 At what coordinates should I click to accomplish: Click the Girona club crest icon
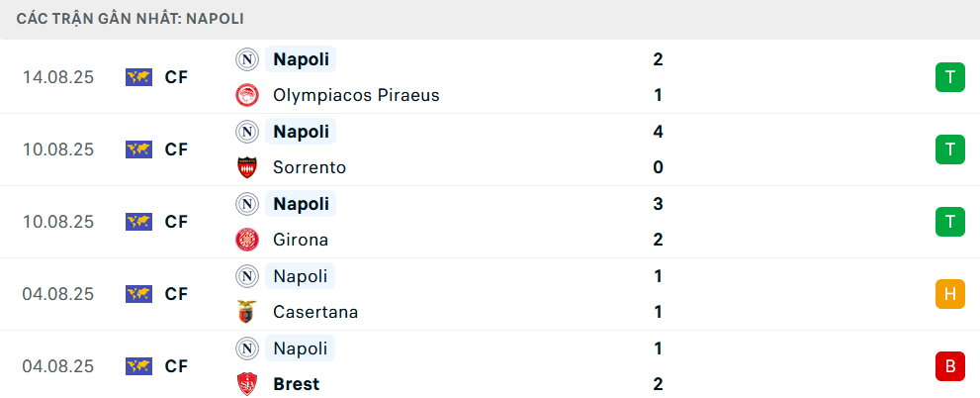(246, 240)
